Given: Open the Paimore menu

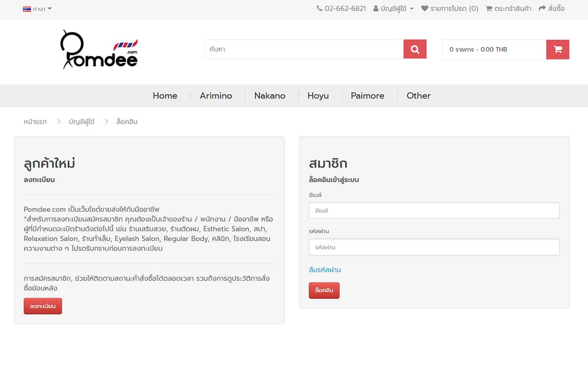Looking at the screenshot, I should (367, 96).
